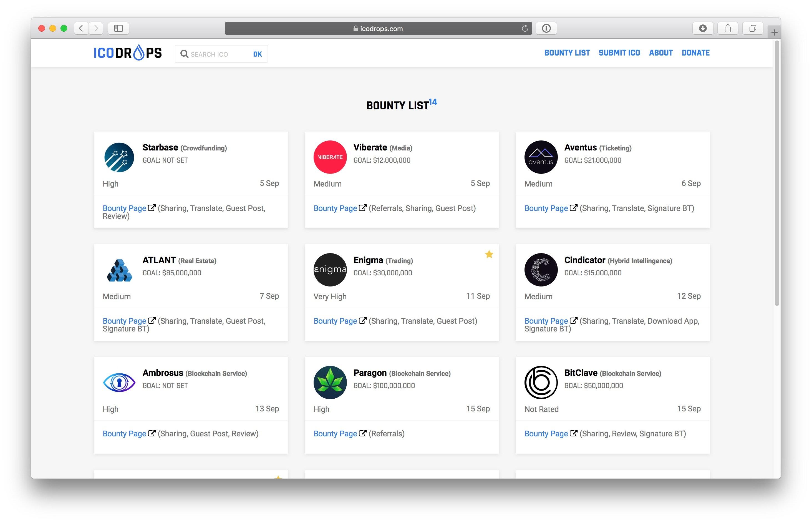This screenshot has height=523, width=812.
Task: Open the Safari share menu
Action: (x=728, y=28)
